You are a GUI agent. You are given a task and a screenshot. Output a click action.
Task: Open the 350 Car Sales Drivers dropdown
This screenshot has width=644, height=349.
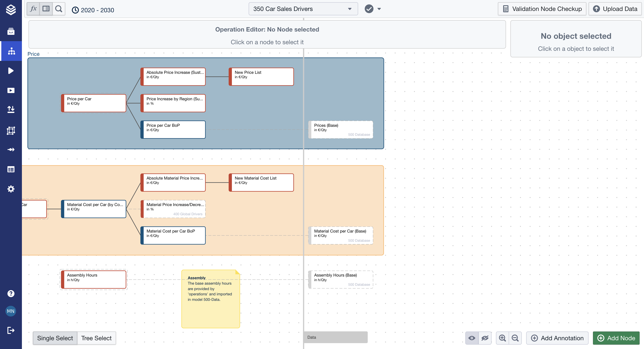click(303, 9)
